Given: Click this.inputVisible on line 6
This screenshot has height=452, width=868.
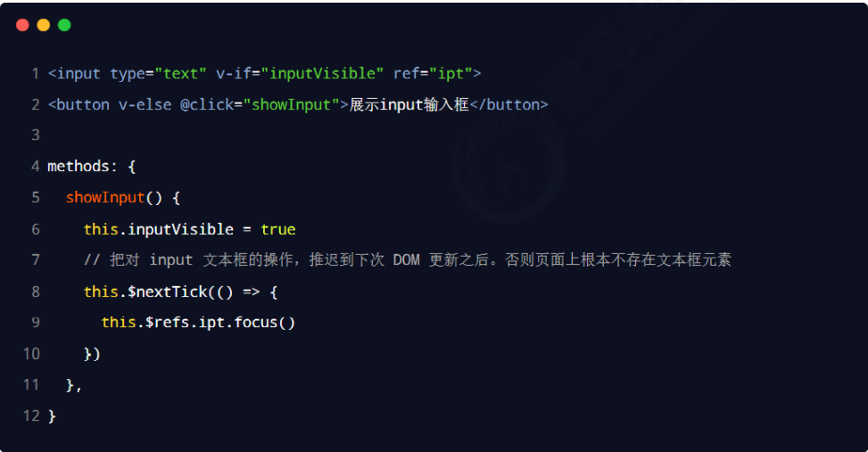Looking at the screenshot, I should coord(159,229).
